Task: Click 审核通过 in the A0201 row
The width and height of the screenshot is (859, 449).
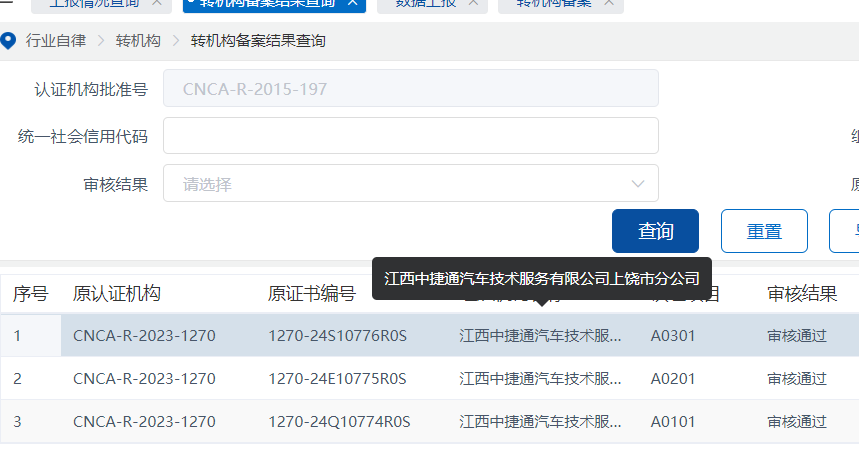Action: coord(797,379)
